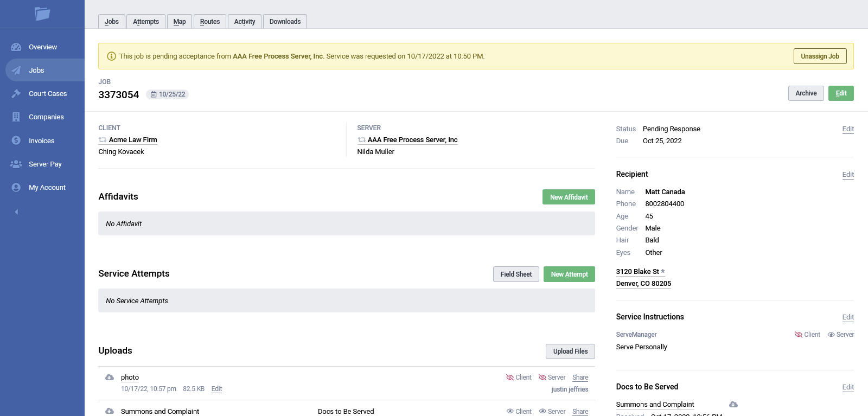The width and height of the screenshot is (868, 416).
Task: Open the Downloads tab
Action: 285,22
